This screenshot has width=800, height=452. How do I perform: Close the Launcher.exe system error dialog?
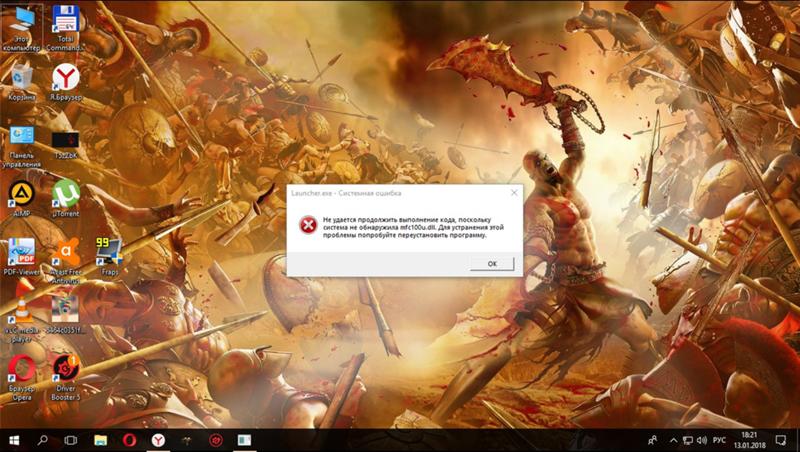coord(514,193)
